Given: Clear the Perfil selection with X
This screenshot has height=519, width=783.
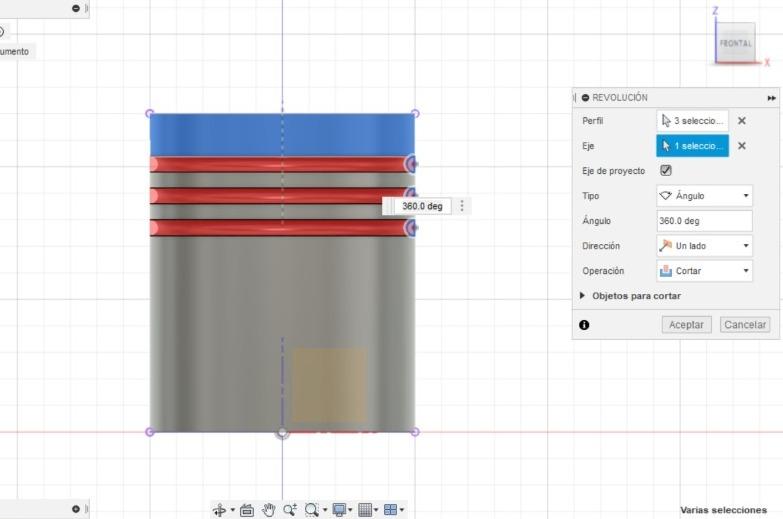Looking at the screenshot, I should click(741, 121).
